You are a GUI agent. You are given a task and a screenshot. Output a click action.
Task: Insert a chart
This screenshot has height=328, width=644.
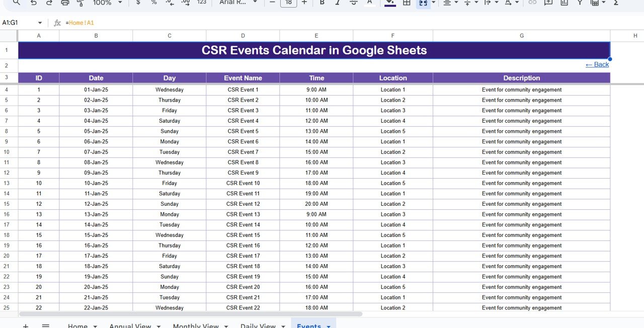pyautogui.click(x=563, y=3)
